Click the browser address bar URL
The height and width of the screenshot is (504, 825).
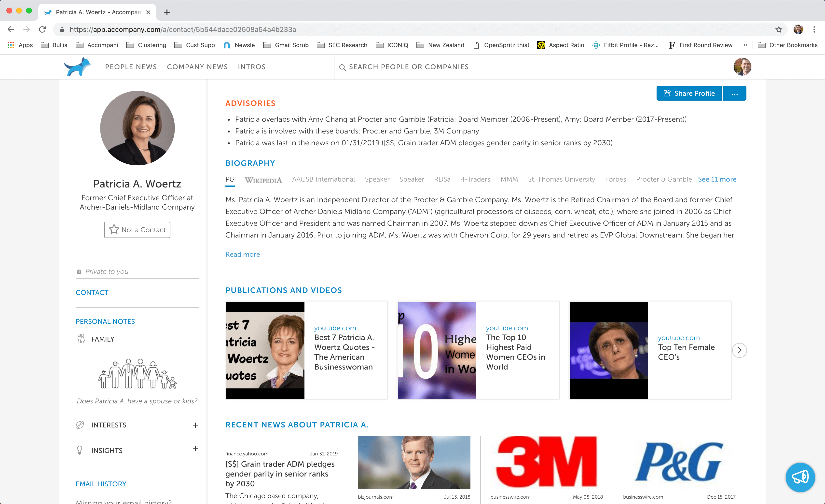pos(182,29)
